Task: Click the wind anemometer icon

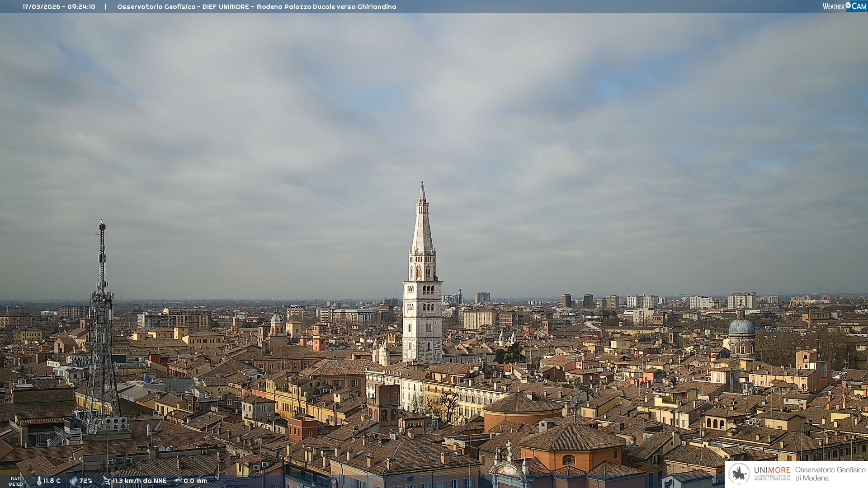Action: click(x=107, y=481)
